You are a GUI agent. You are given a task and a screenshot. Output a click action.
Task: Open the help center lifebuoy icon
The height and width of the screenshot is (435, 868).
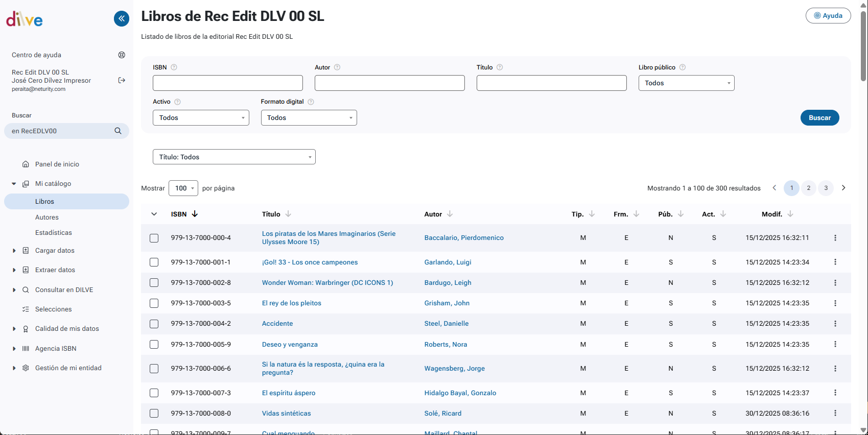[122, 55]
